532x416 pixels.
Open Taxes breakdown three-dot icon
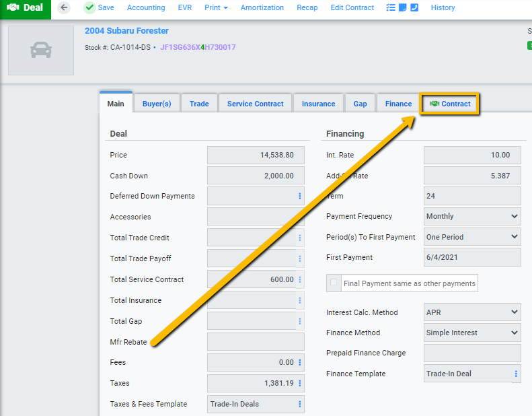[x=299, y=383]
